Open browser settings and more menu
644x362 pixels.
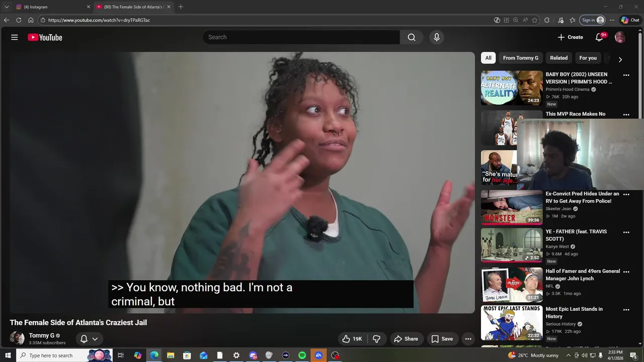point(612,20)
